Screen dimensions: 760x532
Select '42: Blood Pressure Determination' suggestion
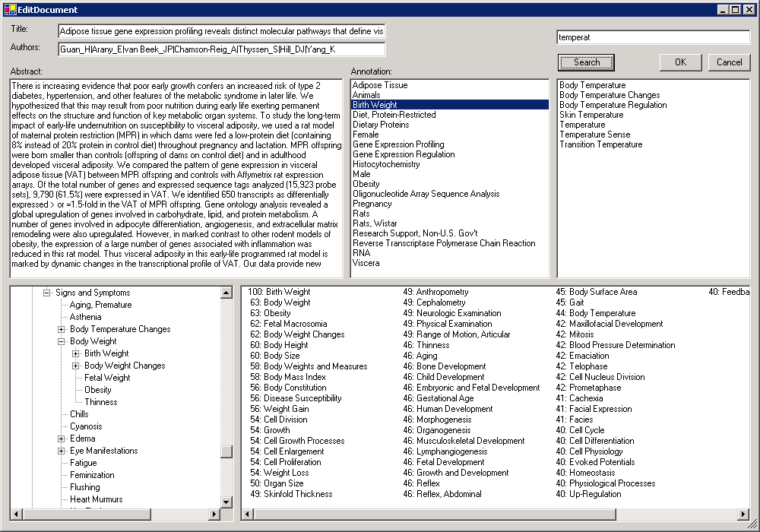[615, 345]
